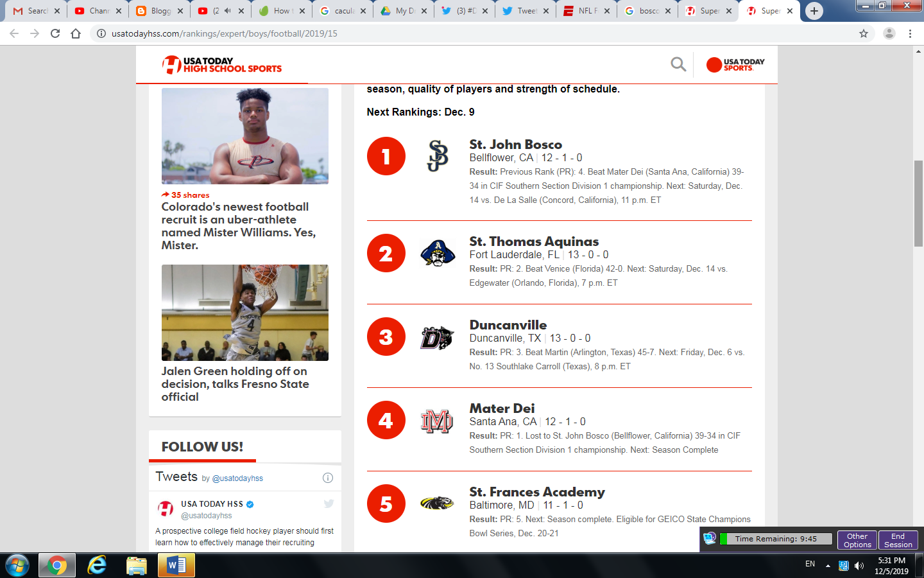This screenshot has height=578, width=924.
Task: Click the 'Next Rankings: Dec. 9' text
Action: 420,112
